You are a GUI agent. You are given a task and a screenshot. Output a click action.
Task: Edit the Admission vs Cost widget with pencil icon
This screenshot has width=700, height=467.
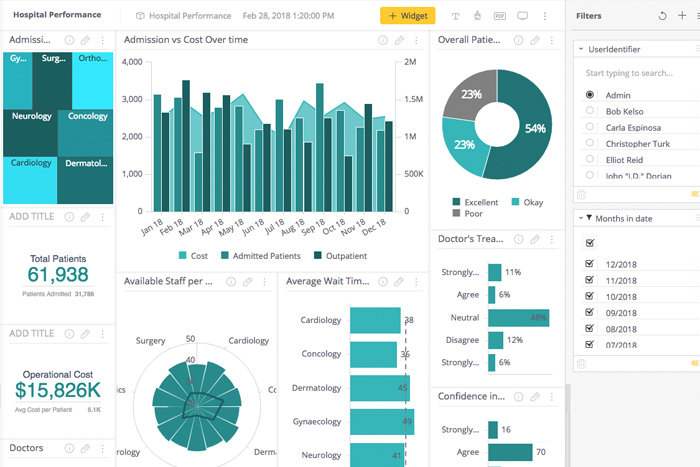tap(399, 40)
